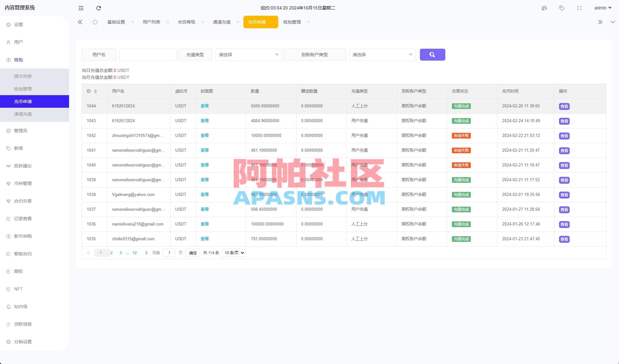Click the magnifier search button

(432, 54)
